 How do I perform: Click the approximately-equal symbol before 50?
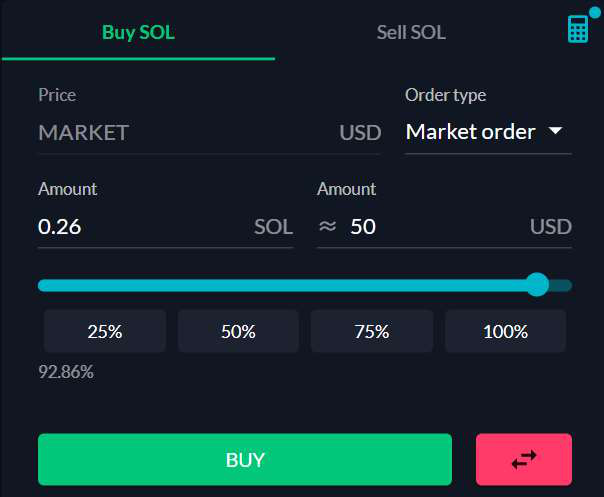click(327, 226)
